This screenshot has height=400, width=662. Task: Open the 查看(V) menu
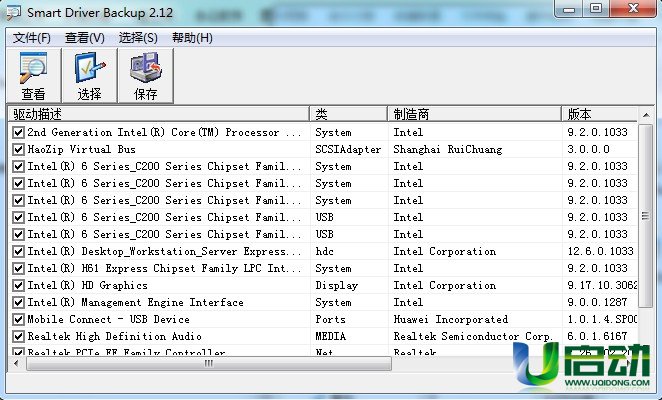[x=84, y=38]
